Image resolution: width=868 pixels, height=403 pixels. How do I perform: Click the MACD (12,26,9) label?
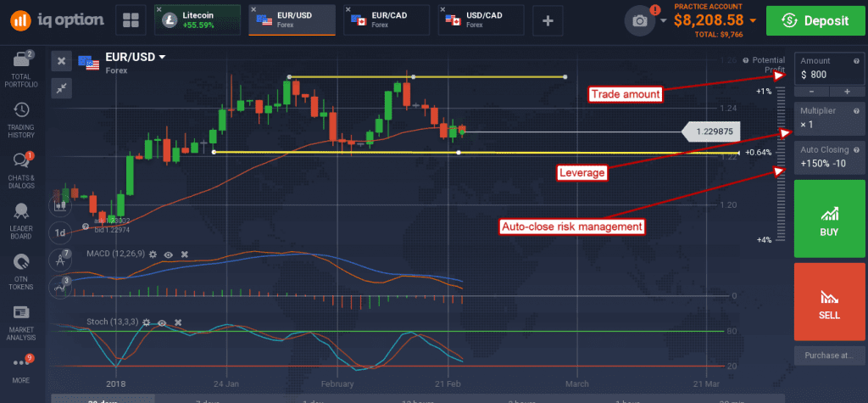[x=115, y=254]
